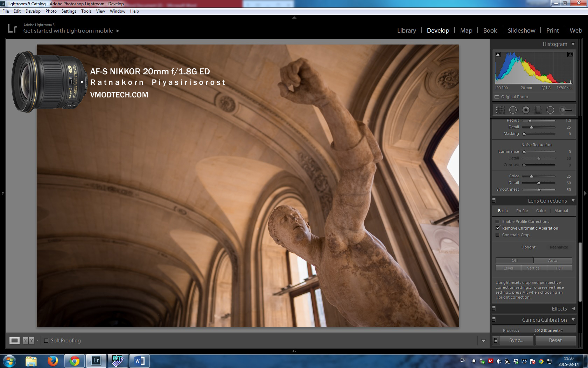Toggle highlight clipping indicator in histogram
The image size is (588, 368).
570,55
